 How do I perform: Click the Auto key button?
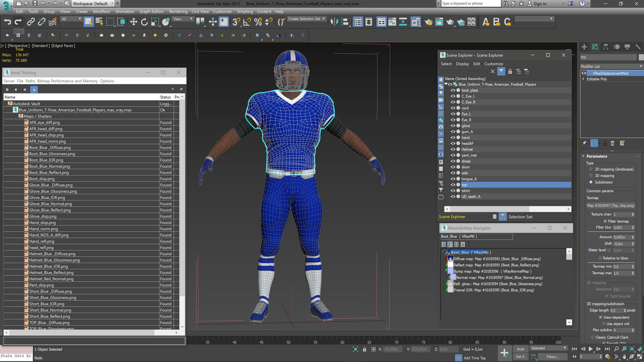[521, 349]
